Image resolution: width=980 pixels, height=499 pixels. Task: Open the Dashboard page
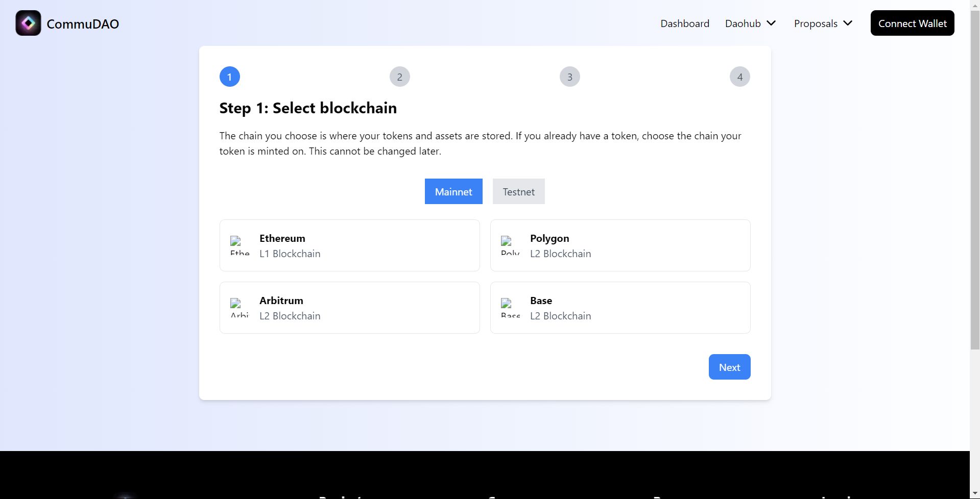tap(685, 23)
